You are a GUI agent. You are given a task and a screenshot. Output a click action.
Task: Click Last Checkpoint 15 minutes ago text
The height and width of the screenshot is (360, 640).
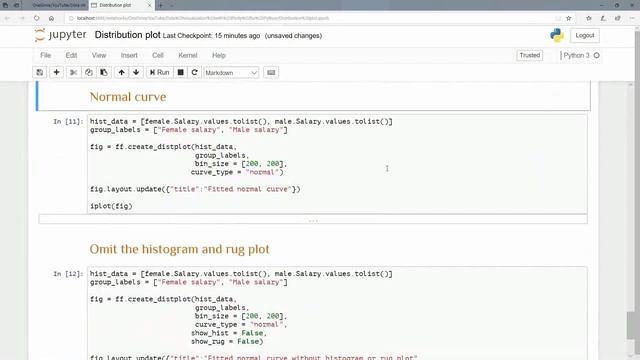coord(211,36)
